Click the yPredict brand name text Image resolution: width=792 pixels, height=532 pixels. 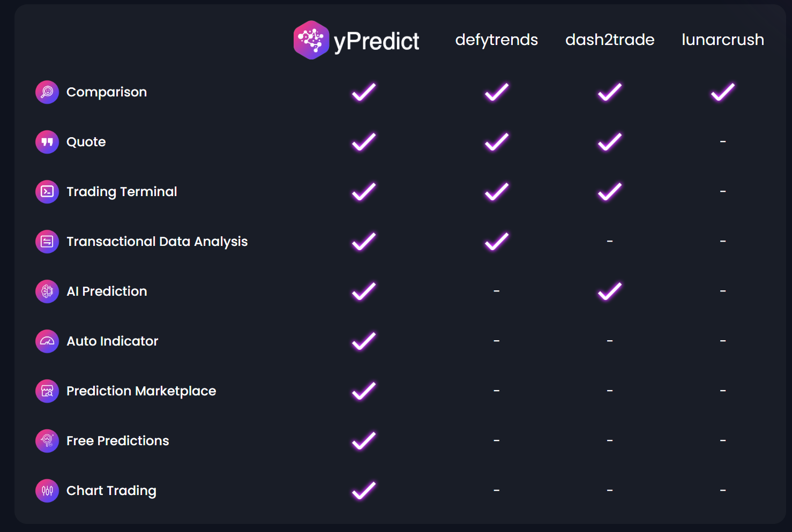pos(376,41)
